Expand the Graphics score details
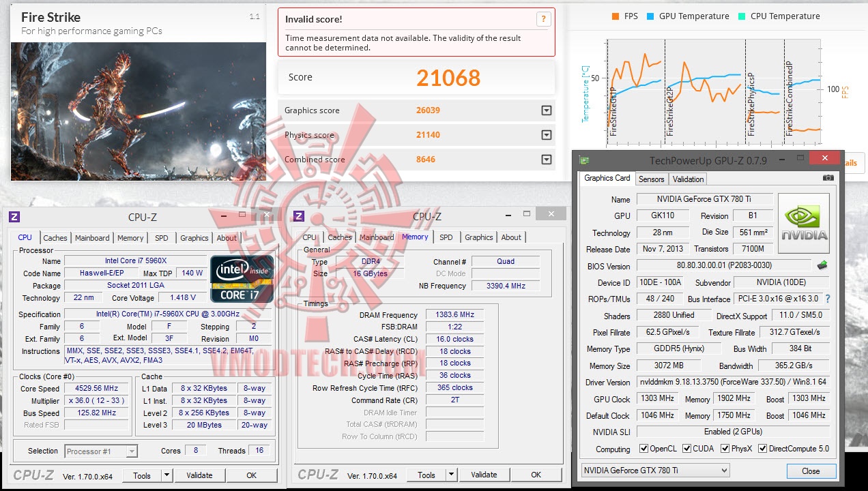This screenshot has width=868, height=491. point(546,110)
